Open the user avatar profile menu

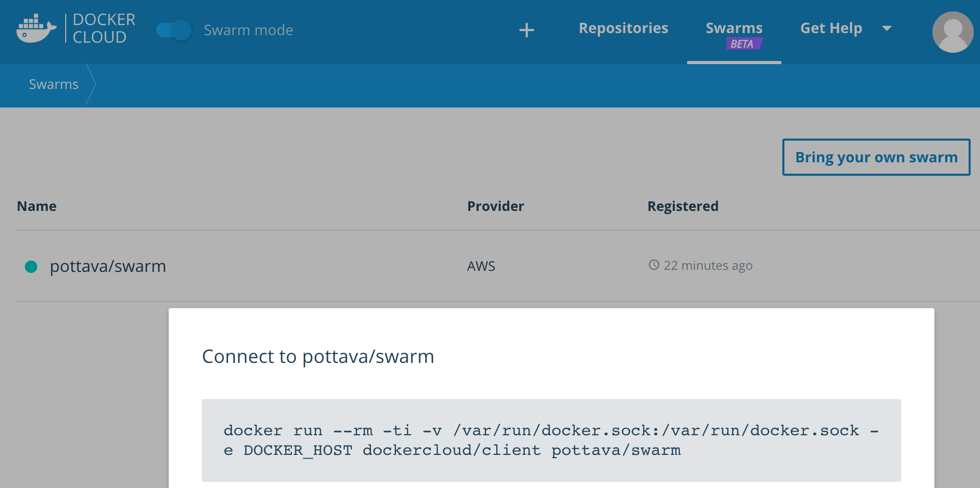[953, 32]
